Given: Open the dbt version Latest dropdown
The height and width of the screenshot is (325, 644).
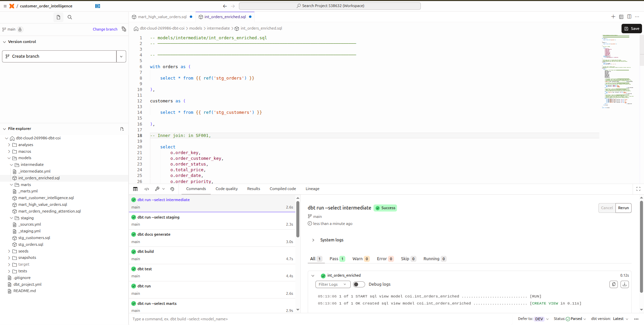Looking at the screenshot, I should click(x=621, y=319).
